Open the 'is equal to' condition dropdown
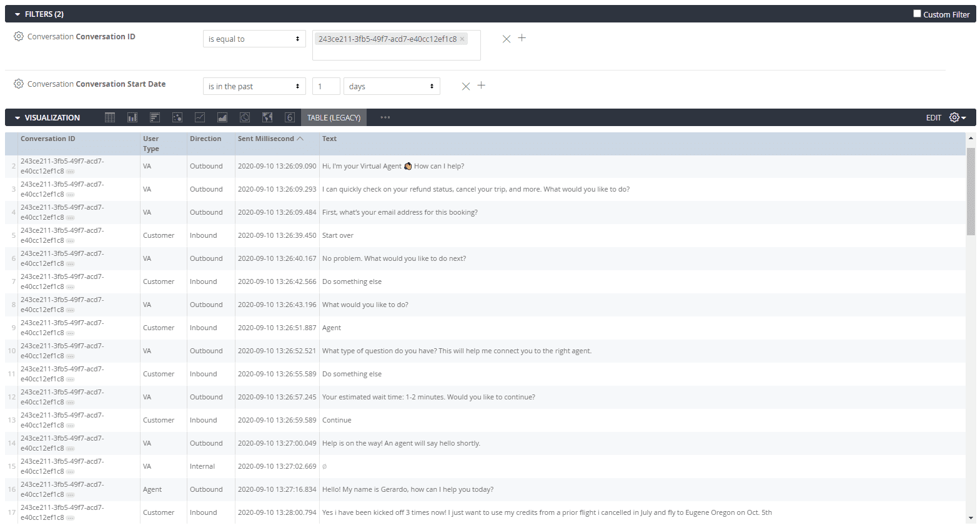The width and height of the screenshot is (980, 528). click(x=254, y=39)
